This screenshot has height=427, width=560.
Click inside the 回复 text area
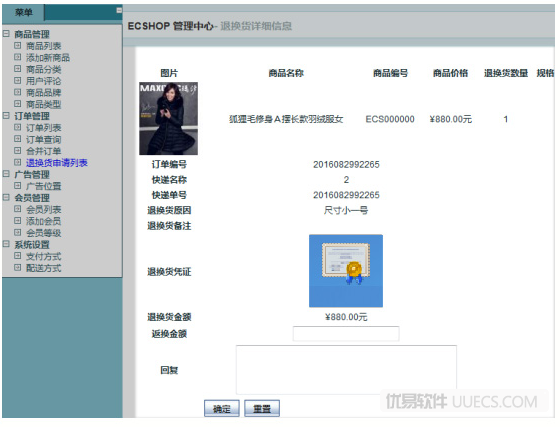click(346, 369)
